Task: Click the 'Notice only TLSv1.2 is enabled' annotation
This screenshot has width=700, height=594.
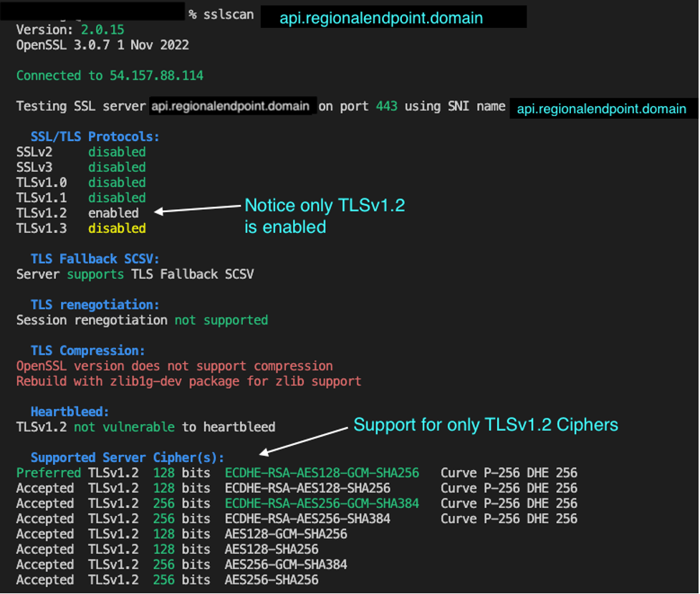Action: pos(325,215)
